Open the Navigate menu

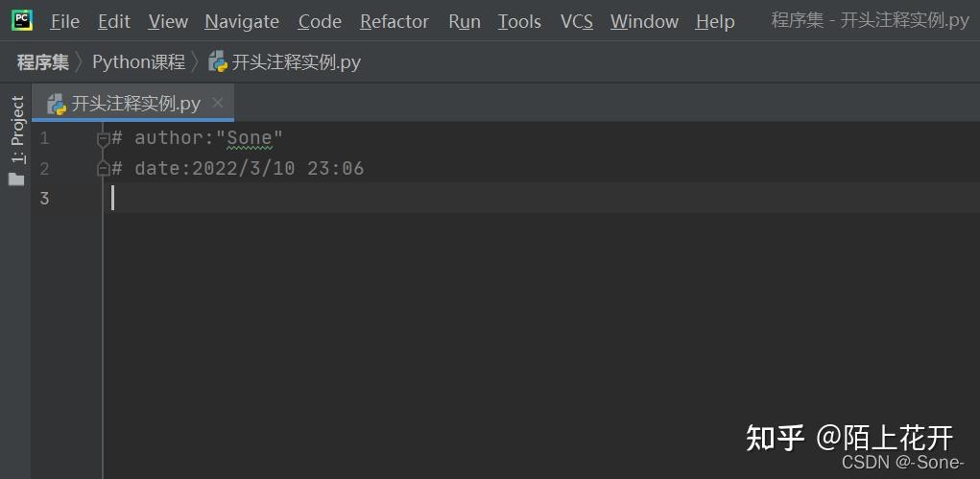pos(242,22)
